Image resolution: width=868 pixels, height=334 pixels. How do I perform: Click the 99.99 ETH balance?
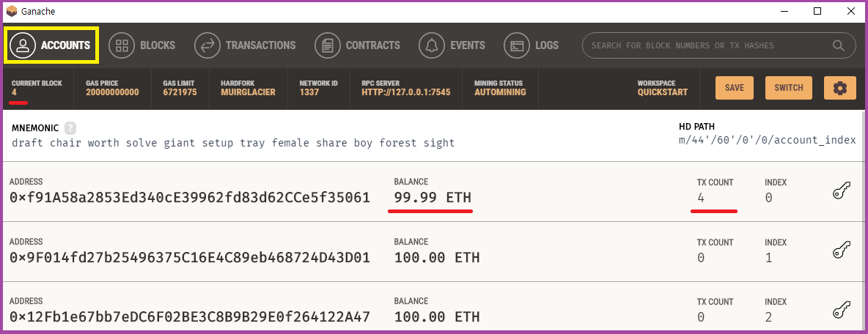(x=433, y=198)
